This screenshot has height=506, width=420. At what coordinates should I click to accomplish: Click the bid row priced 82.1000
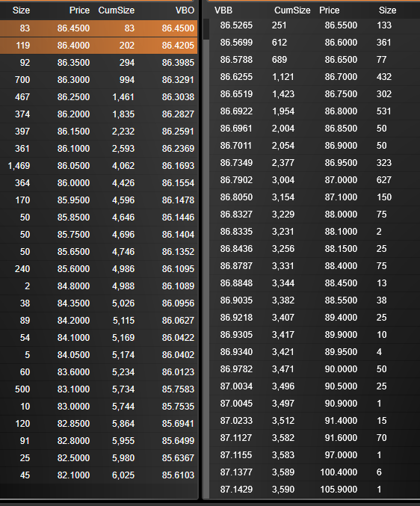[99, 475]
